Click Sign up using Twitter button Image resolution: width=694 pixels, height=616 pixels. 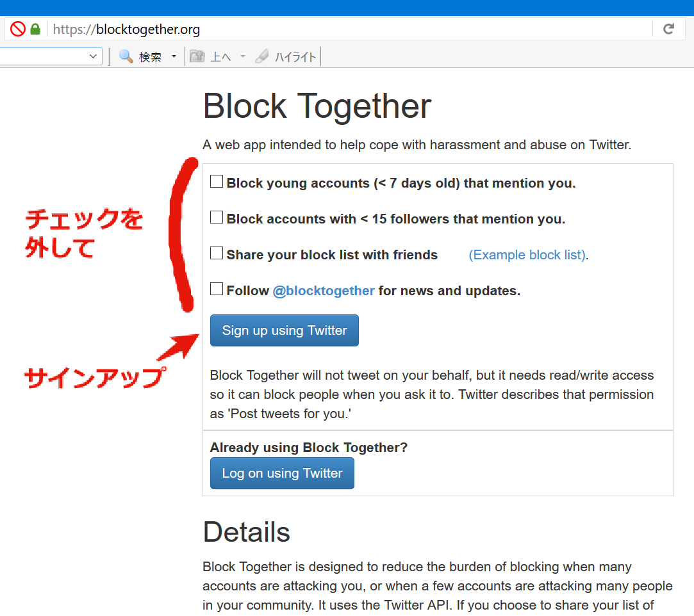[284, 330]
